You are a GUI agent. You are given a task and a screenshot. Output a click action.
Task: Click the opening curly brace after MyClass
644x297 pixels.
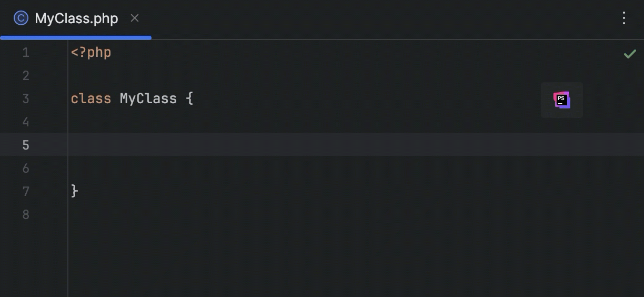[x=189, y=99]
